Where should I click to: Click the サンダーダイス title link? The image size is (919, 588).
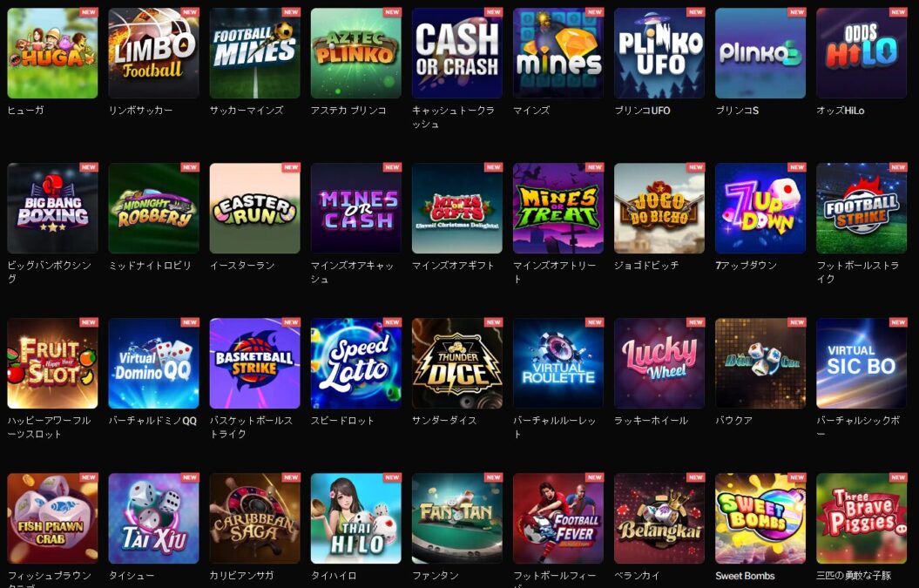click(444, 421)
